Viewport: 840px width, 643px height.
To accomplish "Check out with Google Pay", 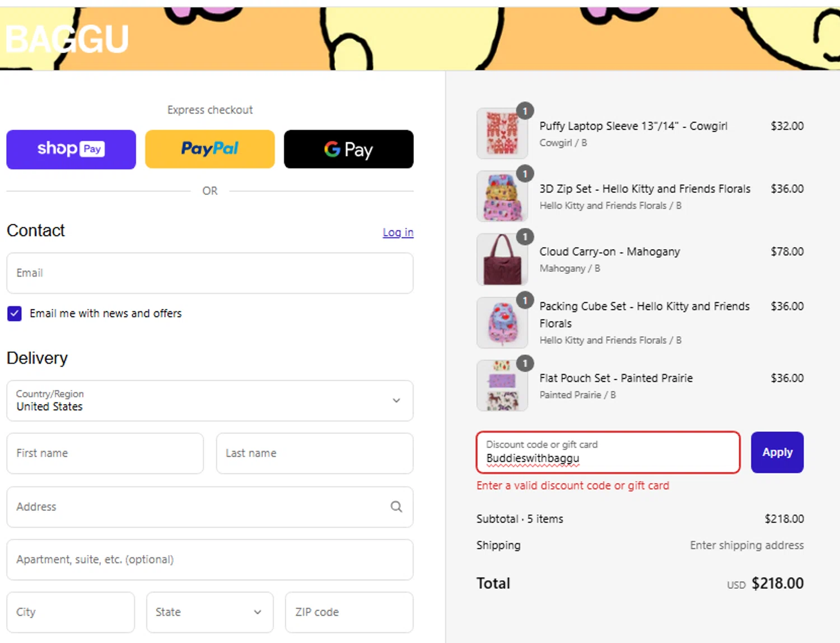I will (x=349, y=149).
